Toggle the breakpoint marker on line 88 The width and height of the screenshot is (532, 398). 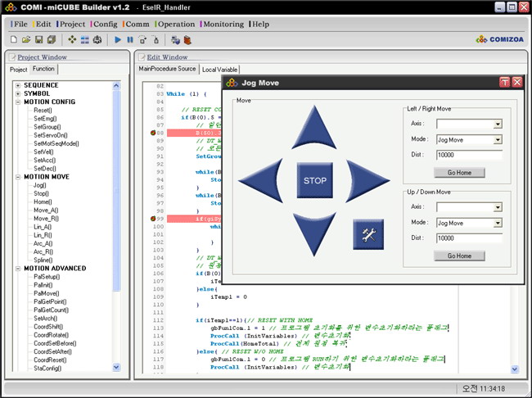click(x=154, y=133)
